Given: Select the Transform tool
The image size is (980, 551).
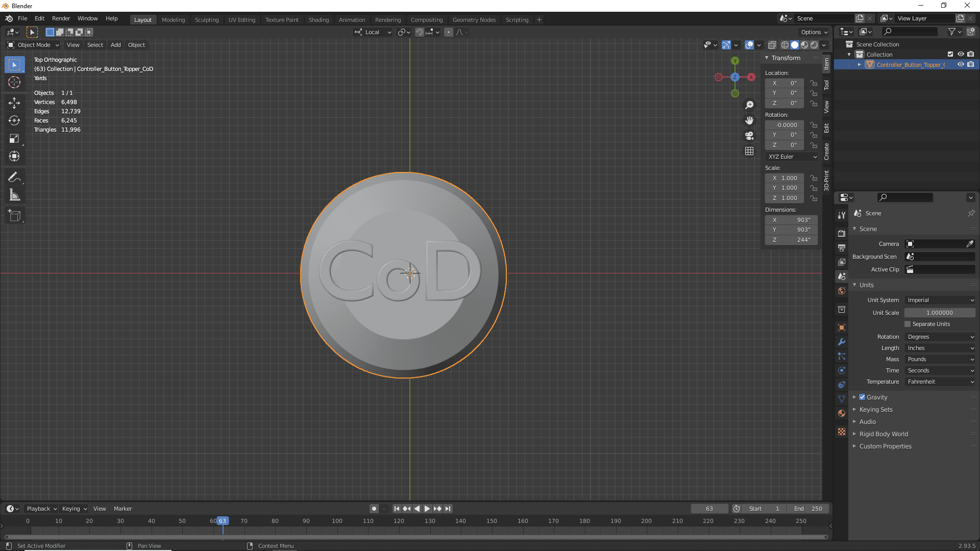Looking at the screenshot, I should pyautogui.click(x=14, y=157).
